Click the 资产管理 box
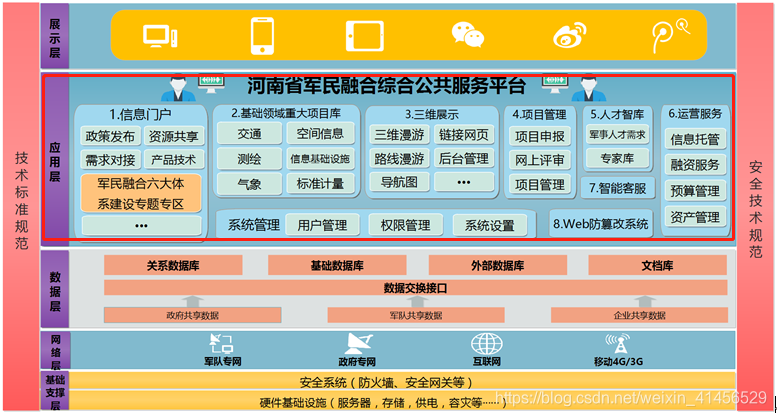The width and height of the screenshot is (777, 417). pos(695,217)
